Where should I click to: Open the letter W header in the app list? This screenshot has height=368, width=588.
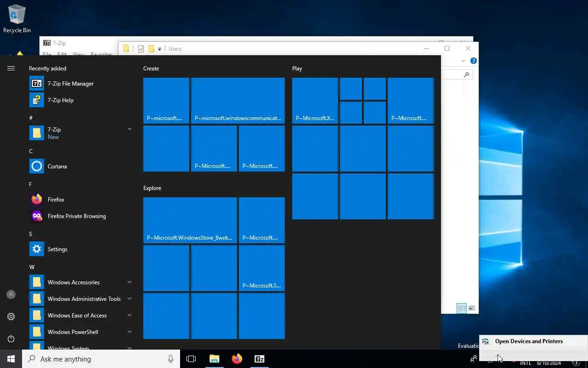tap(32, 267)
